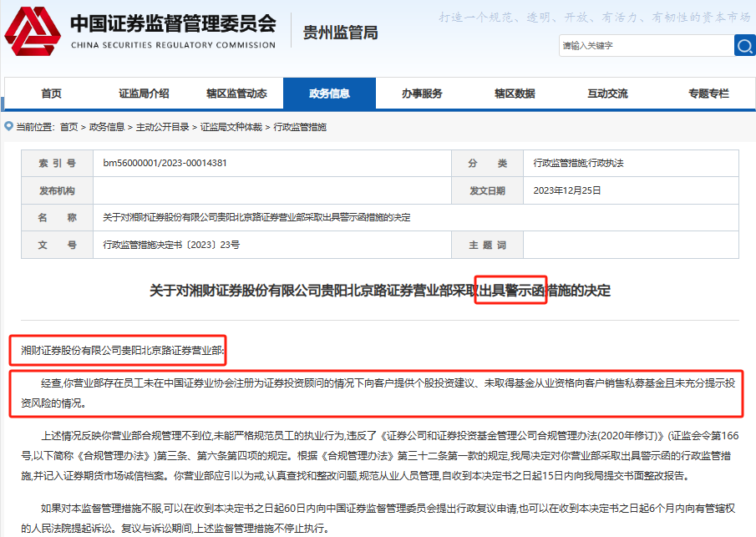Viewport: 756px width, 537px height.
Task: Click the 发布机构 table label
Action: pyautogui.click(x=57, y=191)
